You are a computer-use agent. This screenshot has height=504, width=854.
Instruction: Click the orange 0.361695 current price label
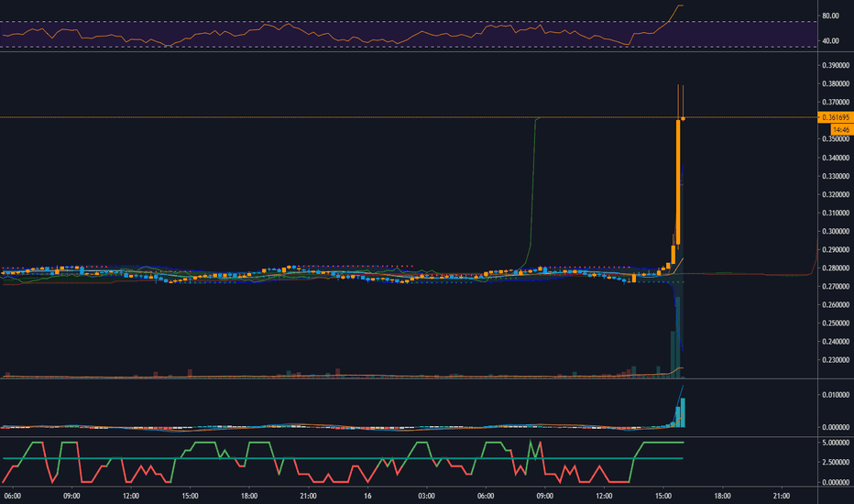(835, 117)
